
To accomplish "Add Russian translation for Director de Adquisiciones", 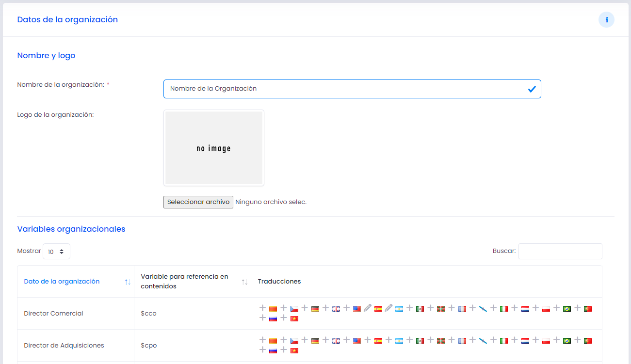I will [262, 350].
